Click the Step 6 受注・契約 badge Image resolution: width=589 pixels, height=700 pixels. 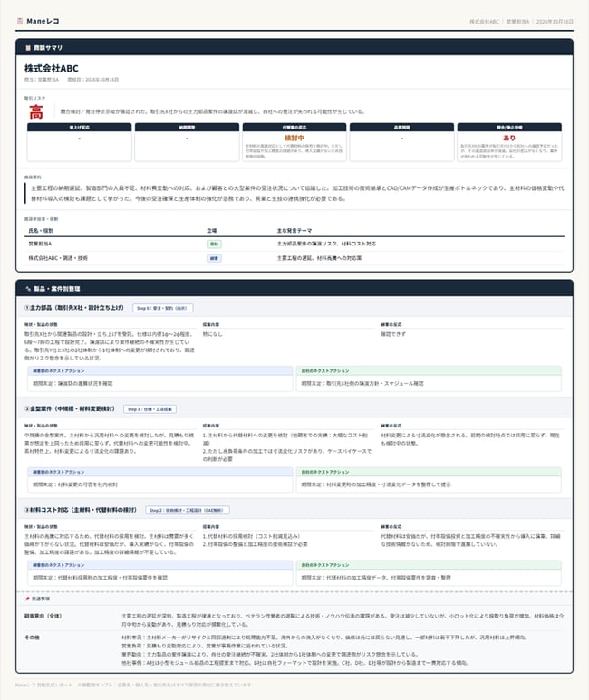(x=163, y=308)
